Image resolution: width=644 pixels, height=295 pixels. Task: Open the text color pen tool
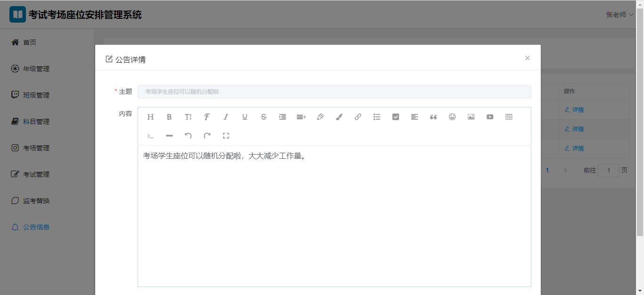pyautogui.click(x=320, y=117)
